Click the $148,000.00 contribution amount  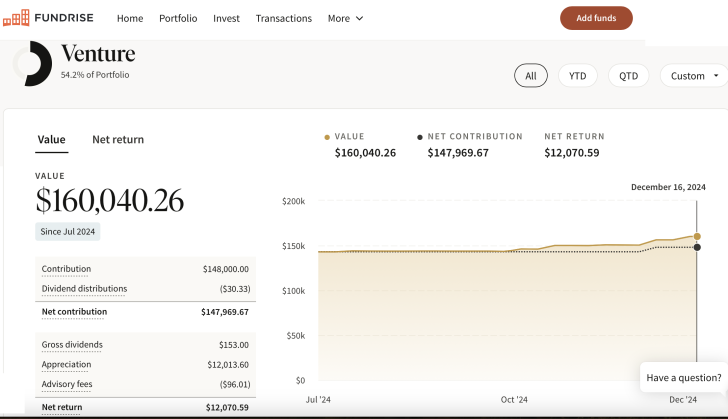[226, 269]
